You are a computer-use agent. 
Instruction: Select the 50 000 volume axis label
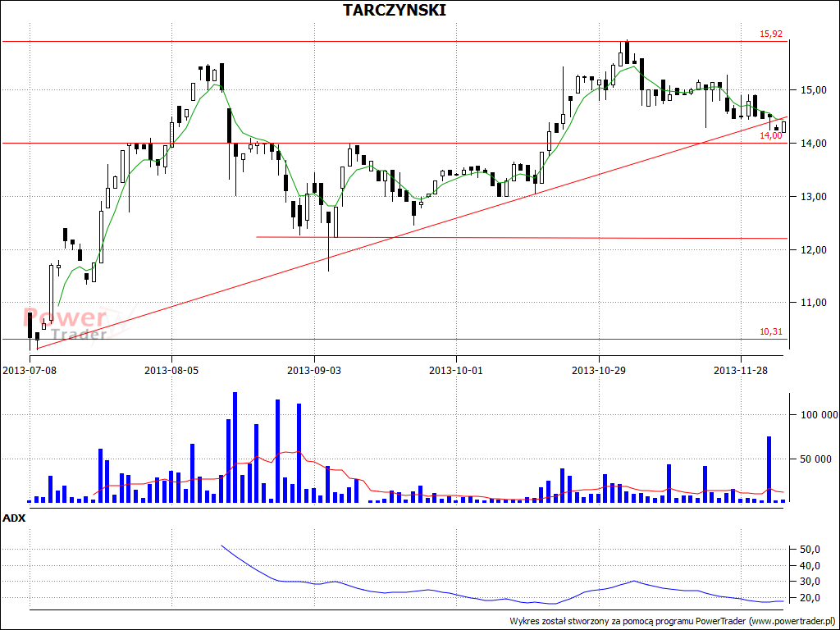coord(816,459)
